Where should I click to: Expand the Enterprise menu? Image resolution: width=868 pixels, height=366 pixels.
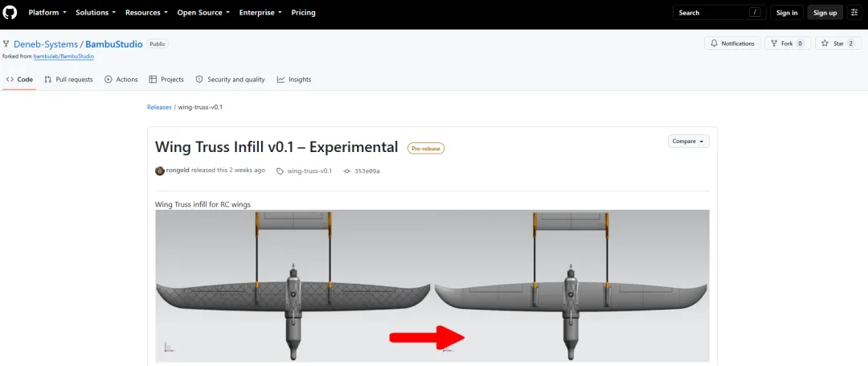coord(260,12)
